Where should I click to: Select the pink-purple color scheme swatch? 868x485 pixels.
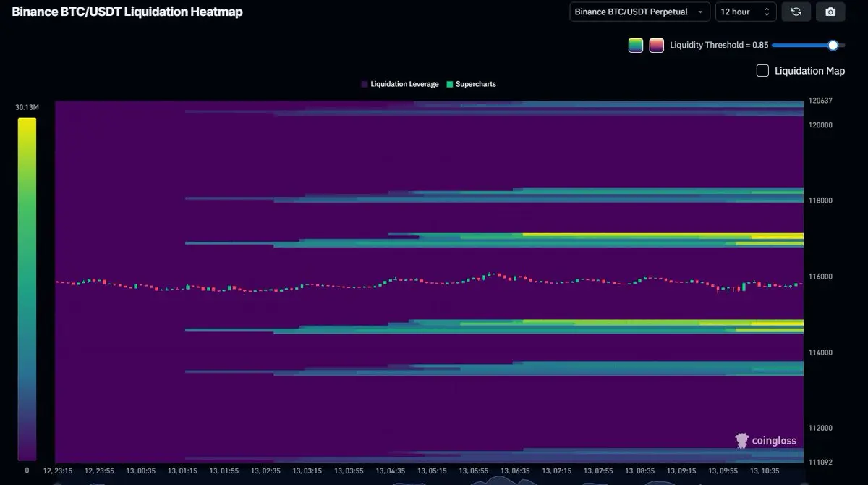coord(656,45)
